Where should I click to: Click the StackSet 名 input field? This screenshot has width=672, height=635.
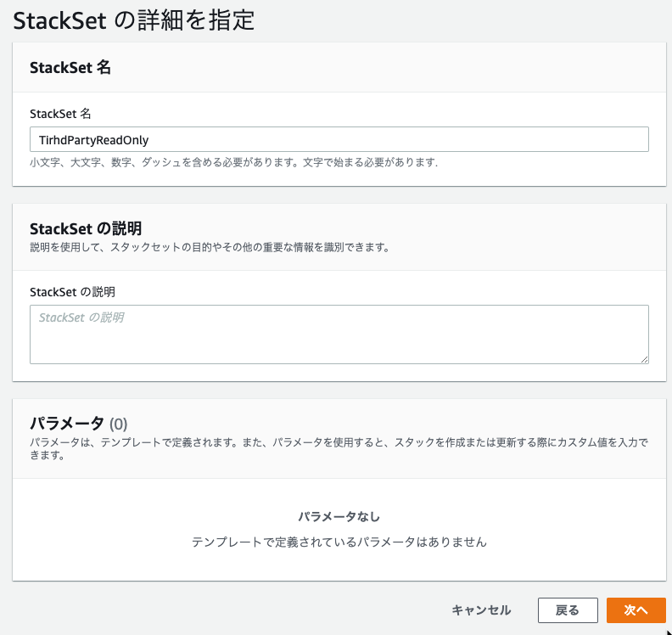click(x=339, y=139)
